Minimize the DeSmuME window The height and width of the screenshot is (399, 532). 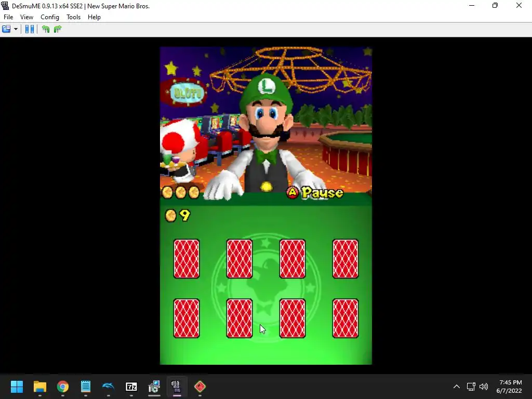point(472,6)
